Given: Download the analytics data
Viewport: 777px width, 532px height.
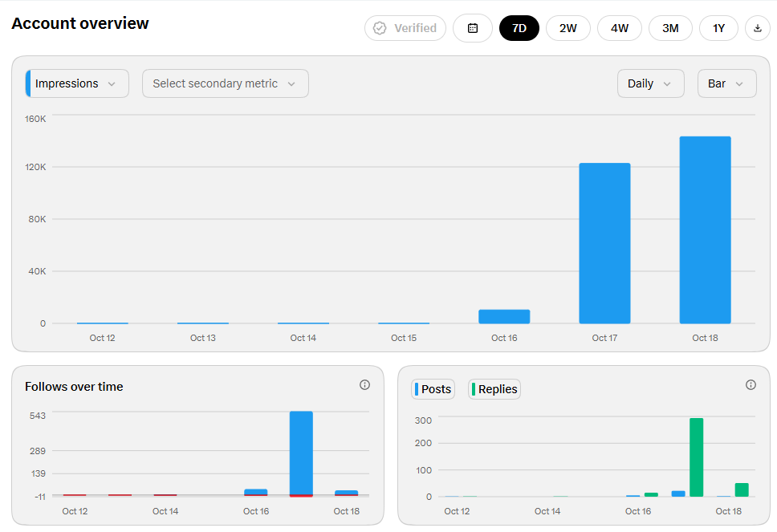Looking at the screenshot, I should coord(757,28).
